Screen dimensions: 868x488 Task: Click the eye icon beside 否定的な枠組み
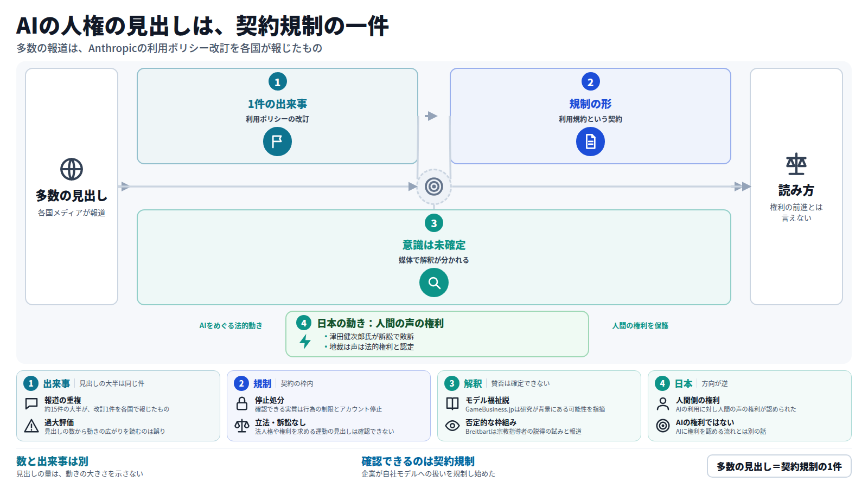[x=452, y=426]
